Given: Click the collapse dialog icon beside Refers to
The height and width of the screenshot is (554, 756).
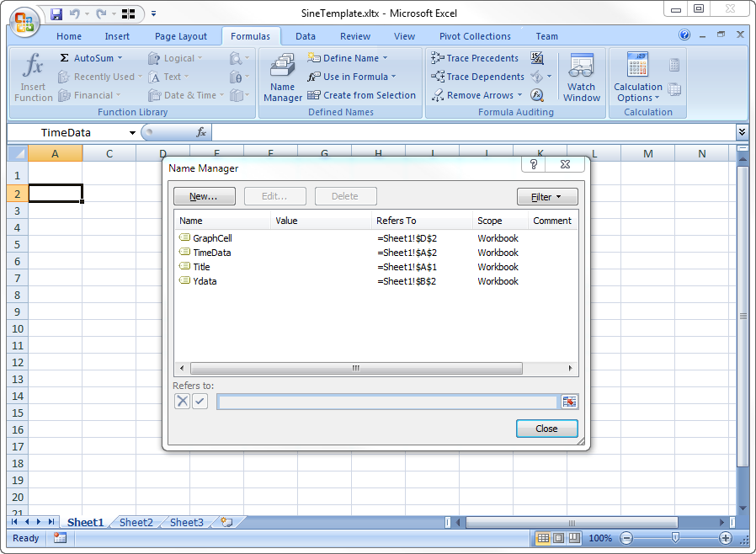Looking at the screenshot, I should 570,402.
